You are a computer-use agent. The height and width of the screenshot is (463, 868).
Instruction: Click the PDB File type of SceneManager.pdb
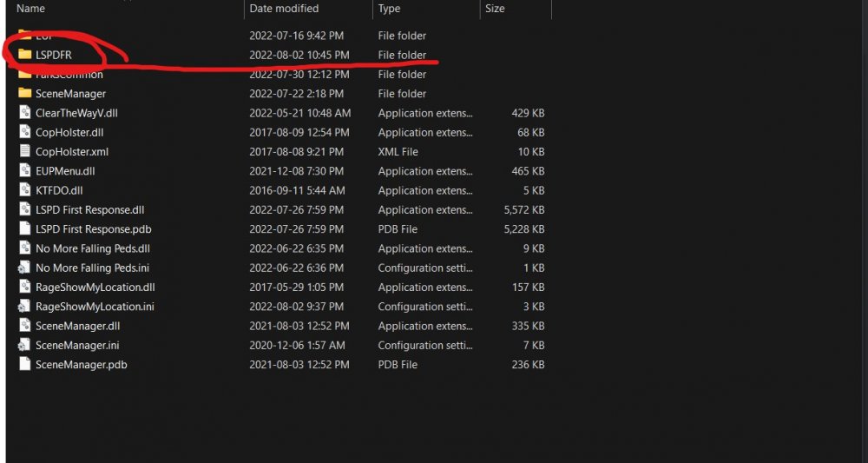[398, 365]
